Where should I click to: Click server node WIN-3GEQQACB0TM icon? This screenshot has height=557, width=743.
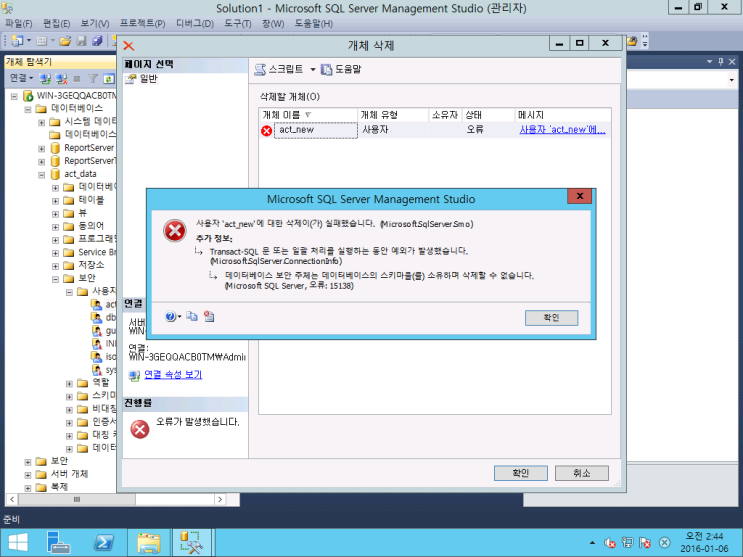point(28,96)
